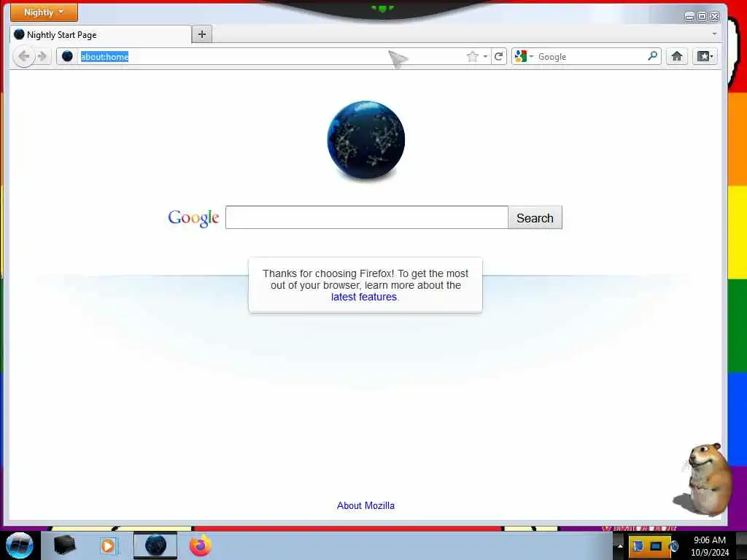Viewport: 747px width, 560px height.
Task: Open the latest features link
Action: (364, 297)
